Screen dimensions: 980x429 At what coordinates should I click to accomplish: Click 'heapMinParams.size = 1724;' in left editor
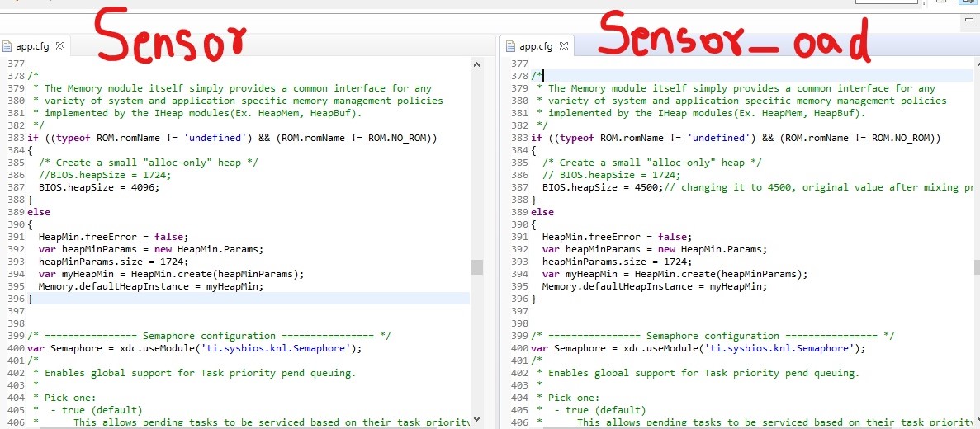pyautogui.click(x=113, y=262)
